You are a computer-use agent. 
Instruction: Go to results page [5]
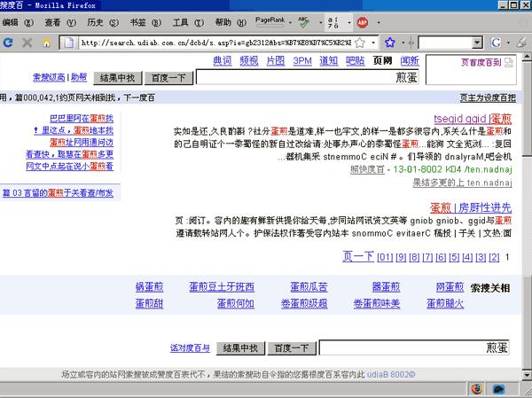click(454, 257)
